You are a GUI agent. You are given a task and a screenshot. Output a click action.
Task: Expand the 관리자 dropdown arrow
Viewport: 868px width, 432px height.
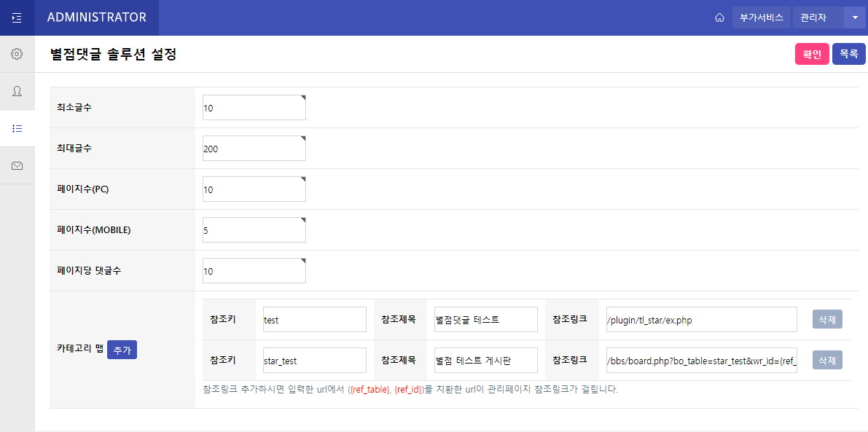[x=854, y=17]
